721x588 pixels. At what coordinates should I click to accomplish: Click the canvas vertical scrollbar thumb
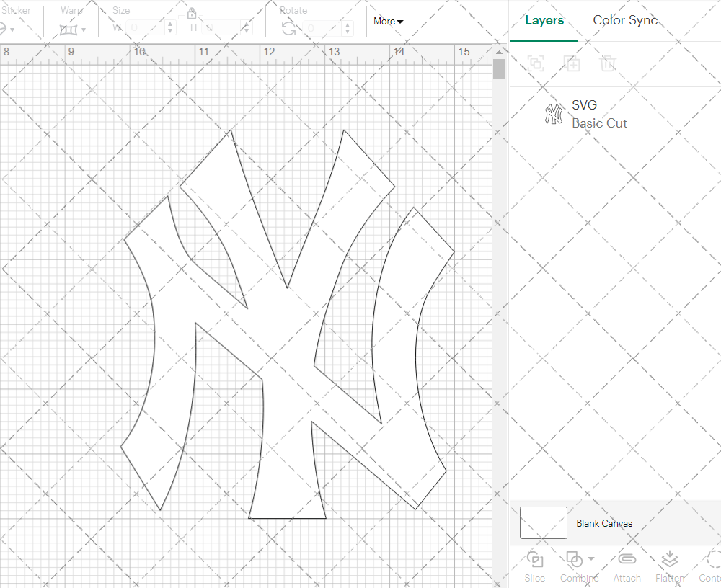pos(499,68)
